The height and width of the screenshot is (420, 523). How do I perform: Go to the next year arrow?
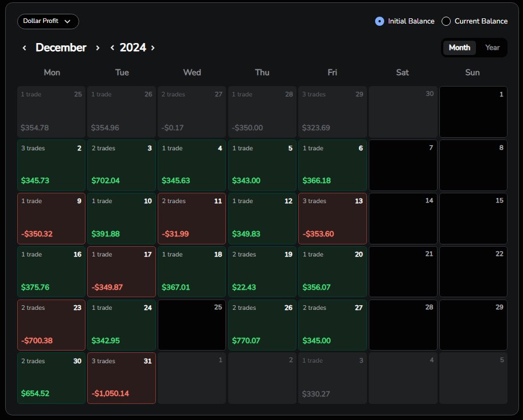point(153,48)
